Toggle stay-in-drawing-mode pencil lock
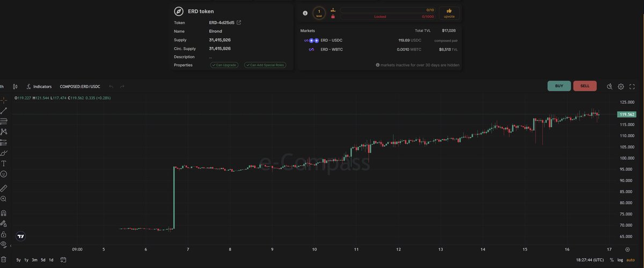The image size is (644, 268). click(3, 224)
